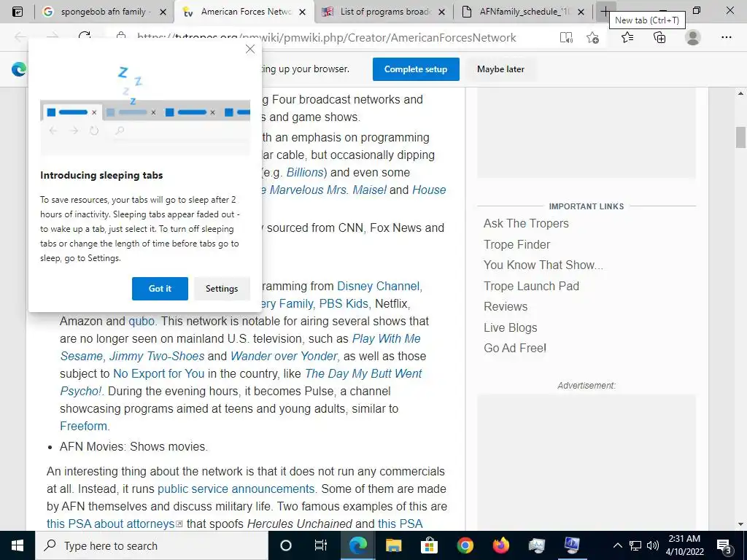Click the scrollbar down arrow
Viewport: 747px width, 560px height.
740,524
